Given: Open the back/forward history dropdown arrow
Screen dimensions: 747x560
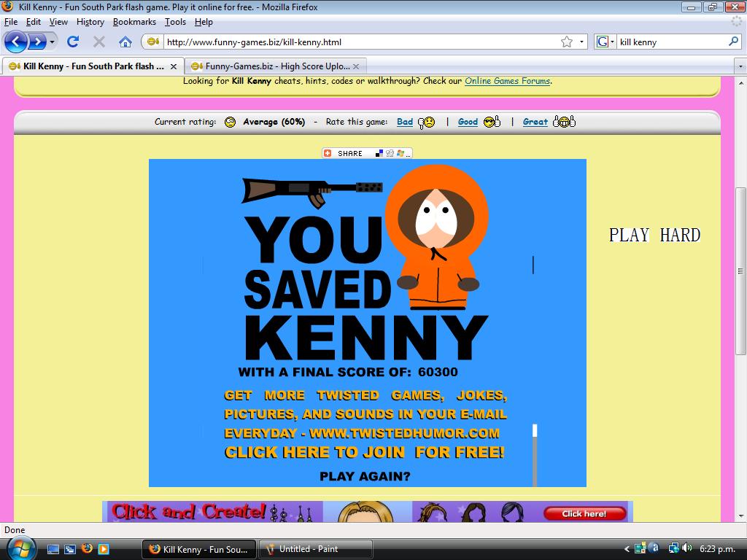Looking at the screenshot, I should 52,42.
